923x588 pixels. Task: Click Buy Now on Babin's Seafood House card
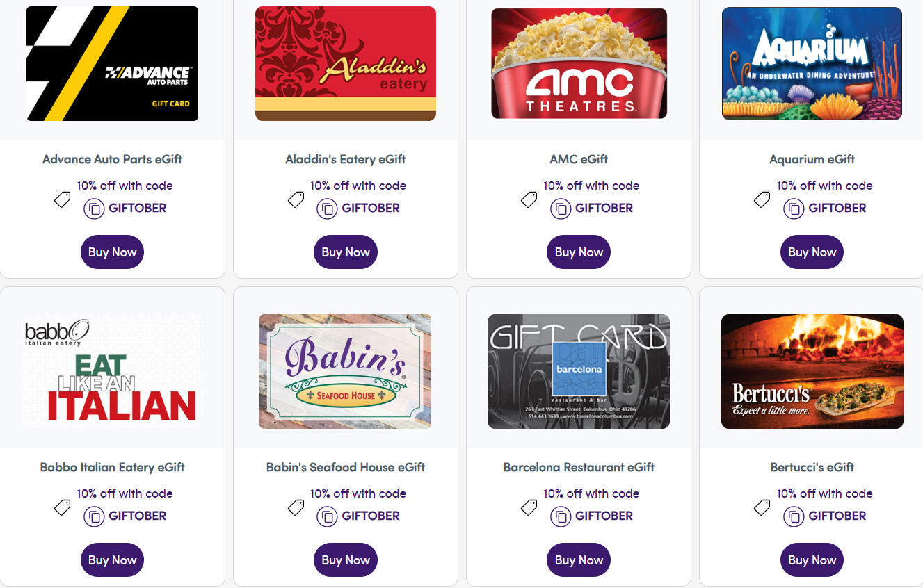pos(345,560)
